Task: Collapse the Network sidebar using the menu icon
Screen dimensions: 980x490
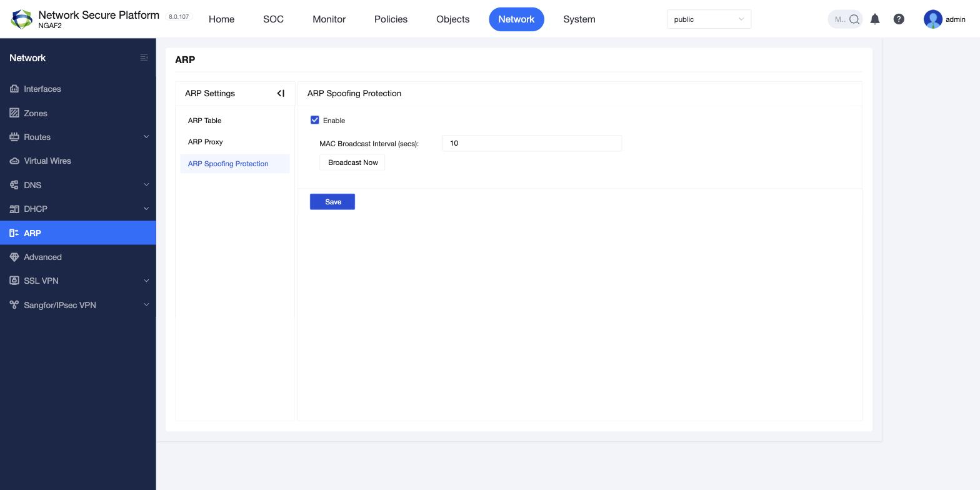Action: click(144, 57)
